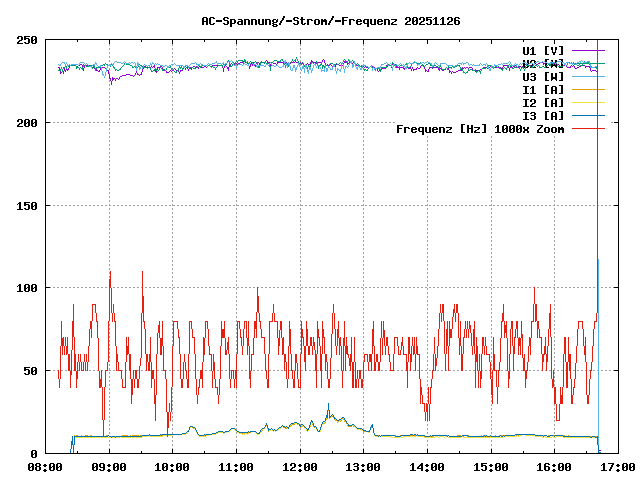Click the 17:00 x-axis time label

[618, 467]
